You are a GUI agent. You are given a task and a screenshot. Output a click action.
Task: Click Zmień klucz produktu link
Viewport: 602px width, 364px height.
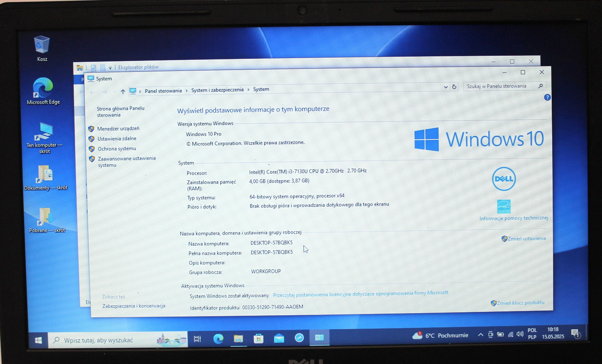[x=520, y=303]
